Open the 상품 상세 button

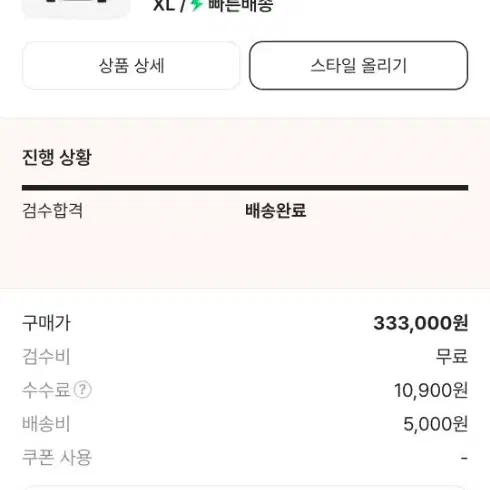click(x=131, y=65)
